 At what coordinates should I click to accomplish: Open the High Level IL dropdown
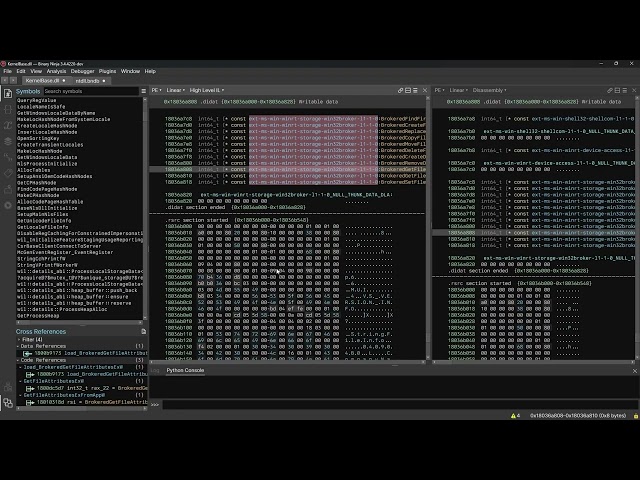tap(207, 90)
